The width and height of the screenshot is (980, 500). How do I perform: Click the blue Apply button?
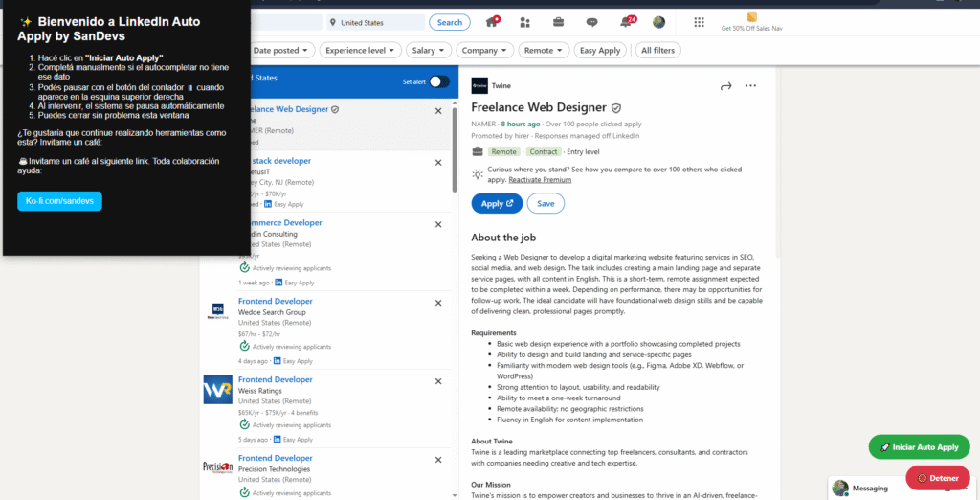tap(497, 204)
